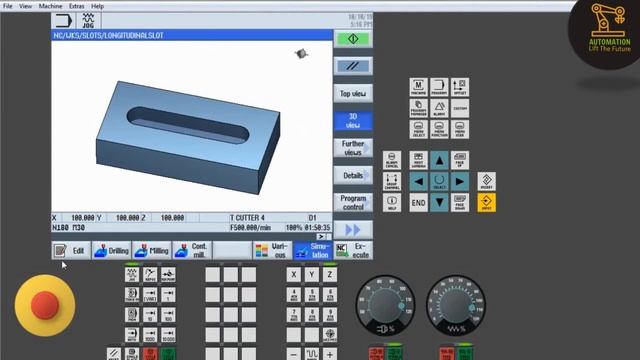Click the cursor up arrow key
The image size is (640, 360).
439,160
